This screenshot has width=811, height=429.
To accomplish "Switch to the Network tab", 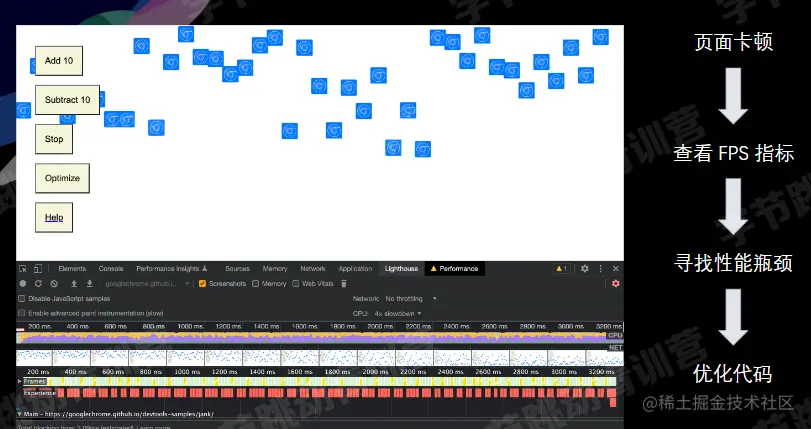I will 313,269.
